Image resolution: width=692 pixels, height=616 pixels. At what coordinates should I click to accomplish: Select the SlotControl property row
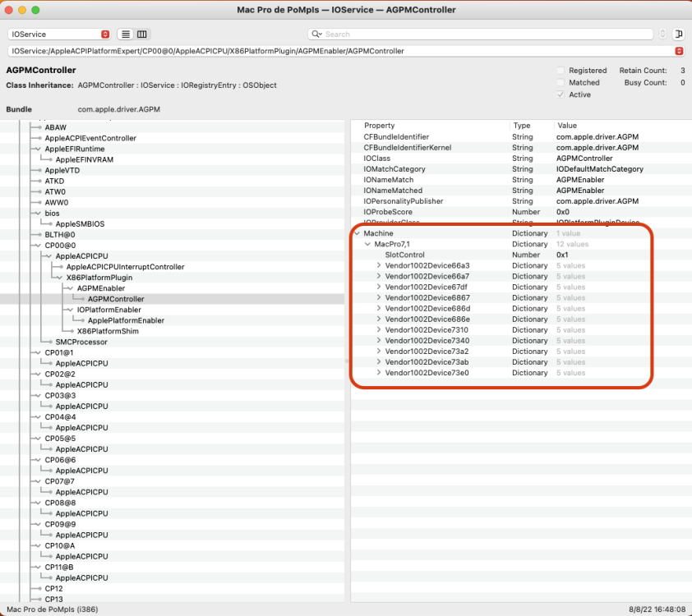click(x=522, y=255)
